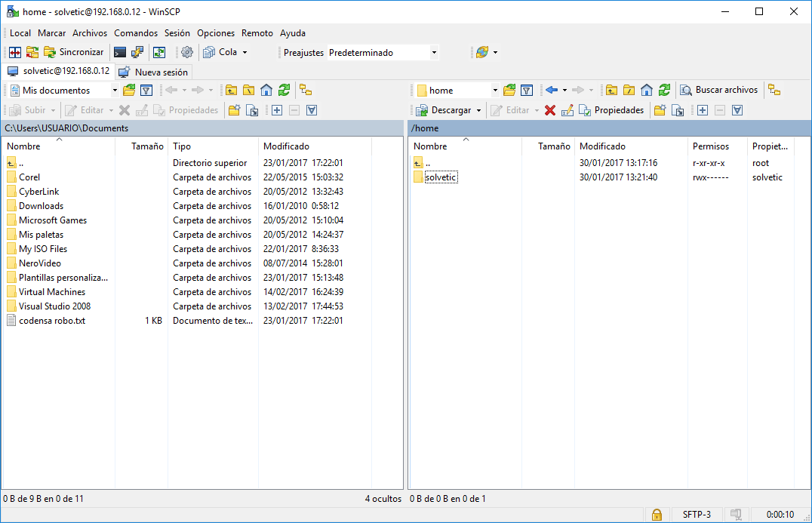
Task: Sort remote files by Permisos column header
Action: pos(717,146)
